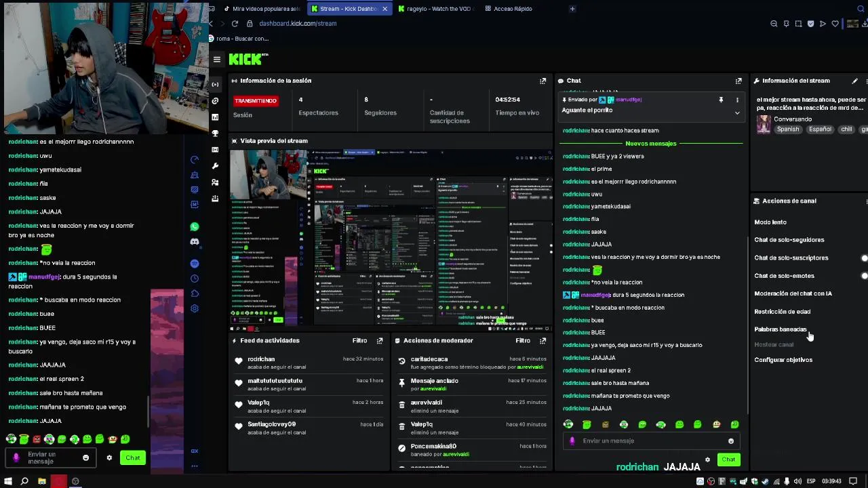
Task: Pop out the Información de la sesión panel
Action: coord(542,81)
